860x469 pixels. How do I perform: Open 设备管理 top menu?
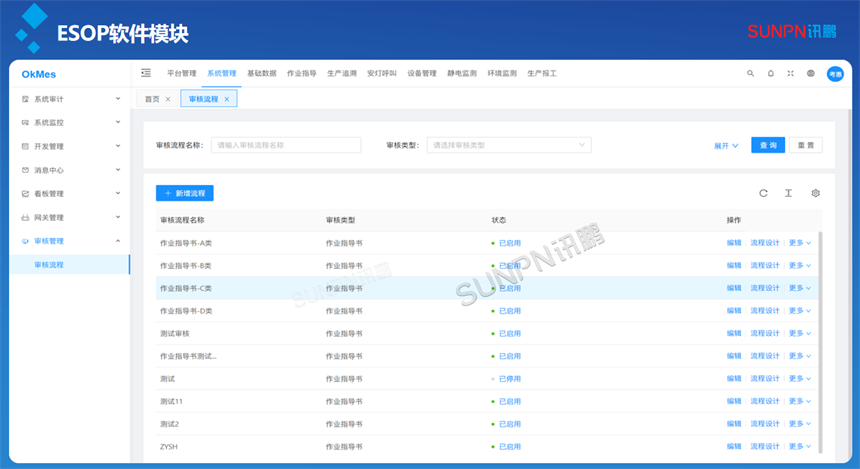pyautogui.click(x=422, y=74)
